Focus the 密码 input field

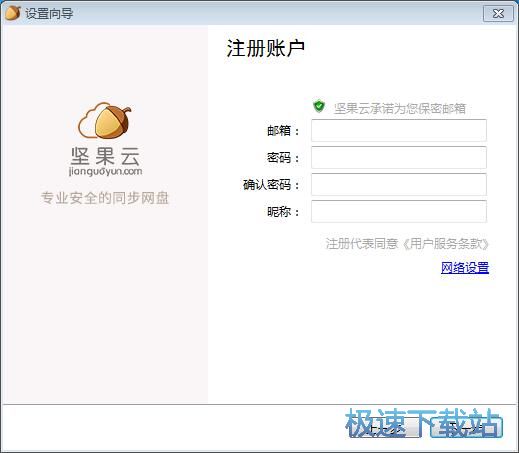coord(399,157)
